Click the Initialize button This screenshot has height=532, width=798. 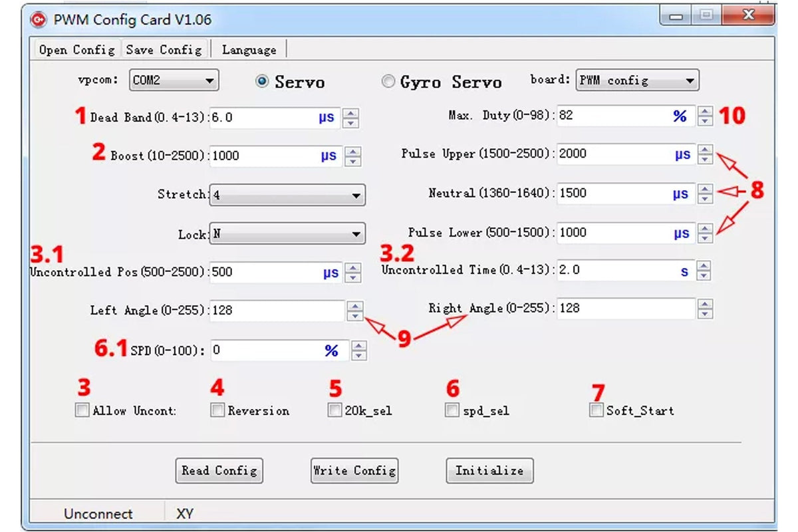coord(489,471)
